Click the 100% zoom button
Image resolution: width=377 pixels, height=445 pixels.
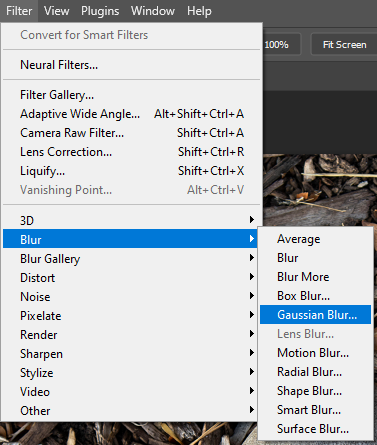[281, 44]
